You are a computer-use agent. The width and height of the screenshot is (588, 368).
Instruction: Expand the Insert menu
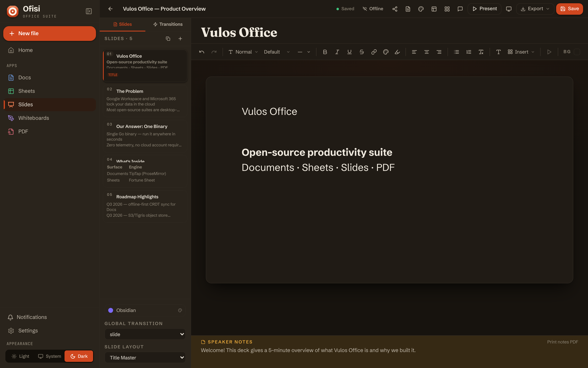pyautogui.click(x=521, y=52)
